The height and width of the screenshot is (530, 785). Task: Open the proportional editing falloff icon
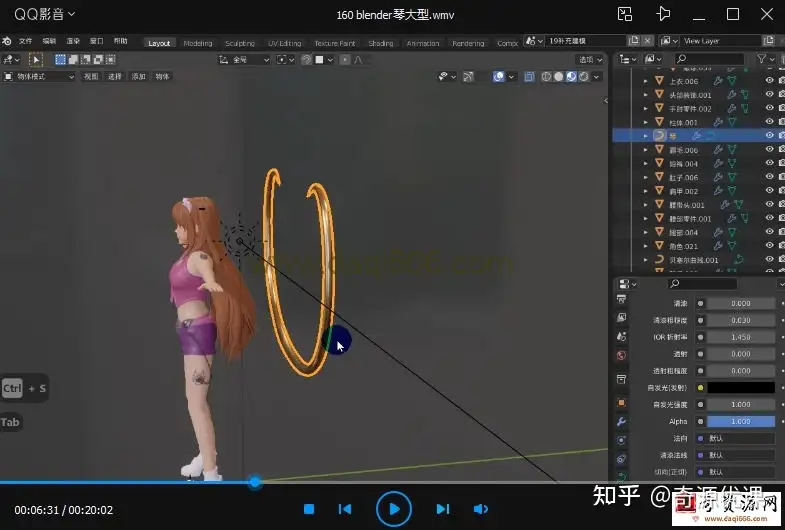[358, 60]
